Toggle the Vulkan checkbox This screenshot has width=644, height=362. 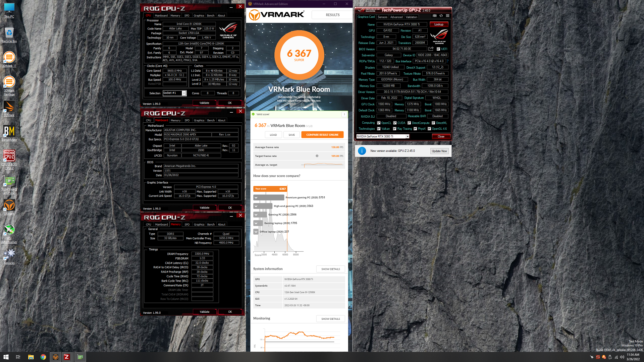(379, 129)
